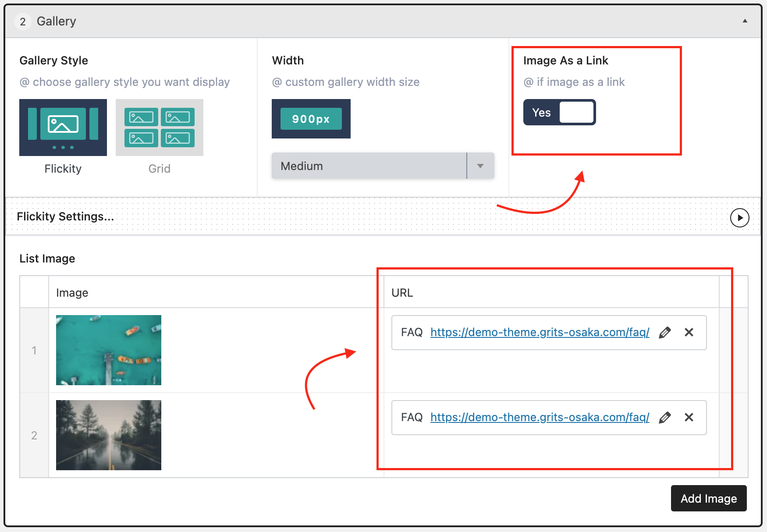Toggle the Image As a Link switch
The width and height of the screenshot is (767, 532).
559,113
